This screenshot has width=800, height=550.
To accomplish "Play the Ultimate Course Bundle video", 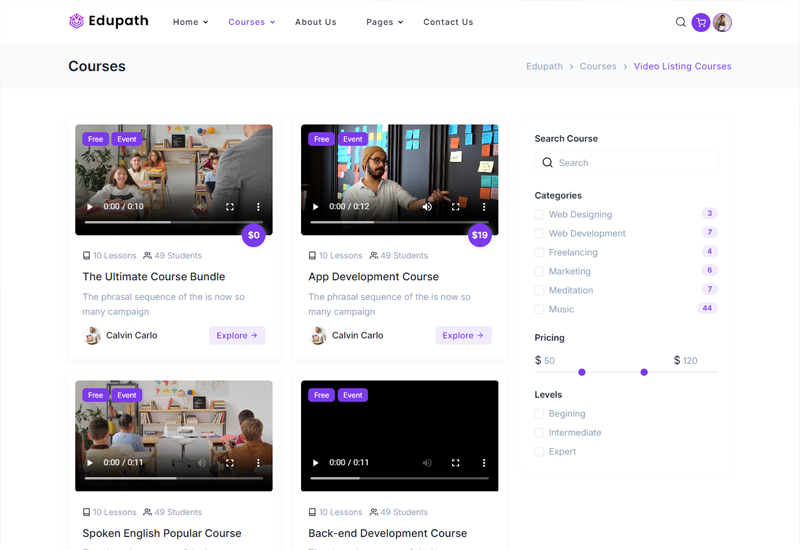I will click(90, 207).
